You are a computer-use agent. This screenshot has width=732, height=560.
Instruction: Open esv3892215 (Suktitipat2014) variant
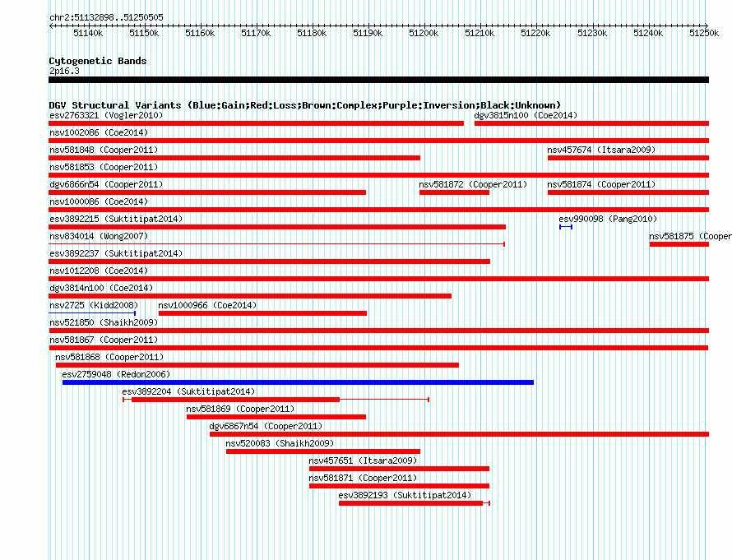(116, 219)
